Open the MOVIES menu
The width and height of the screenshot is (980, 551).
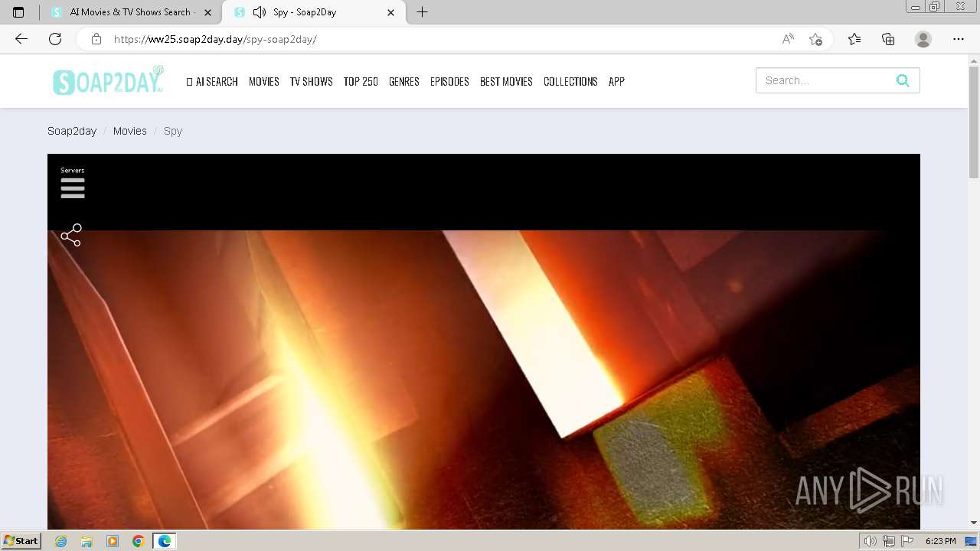[264, 81]
